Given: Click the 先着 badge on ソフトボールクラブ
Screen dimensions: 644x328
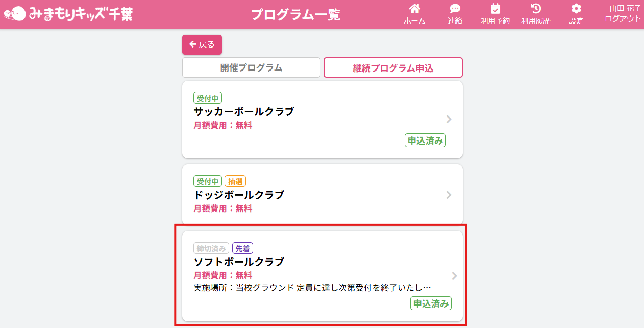Looking at the screenshot, I should (242, 249).
